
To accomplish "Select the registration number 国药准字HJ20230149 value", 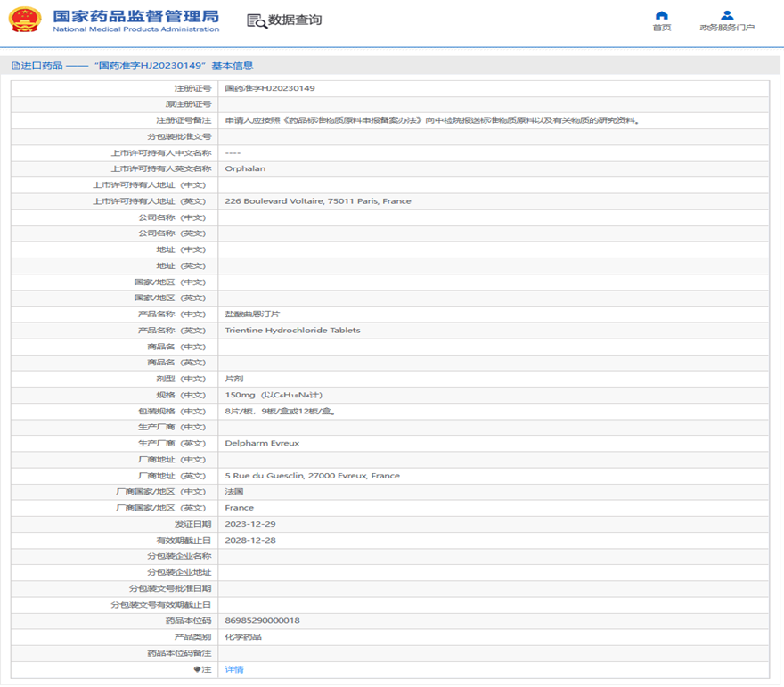I will point(270,88).
